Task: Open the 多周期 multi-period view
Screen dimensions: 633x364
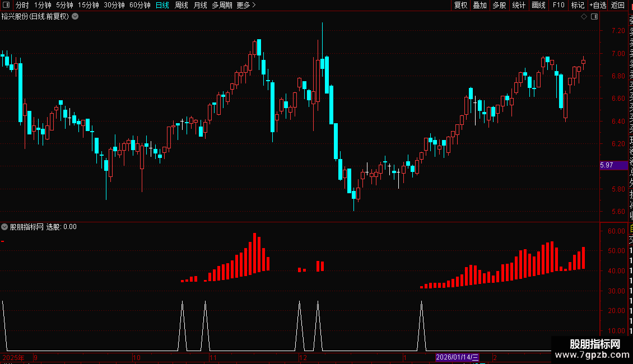Action: (222, 5)
